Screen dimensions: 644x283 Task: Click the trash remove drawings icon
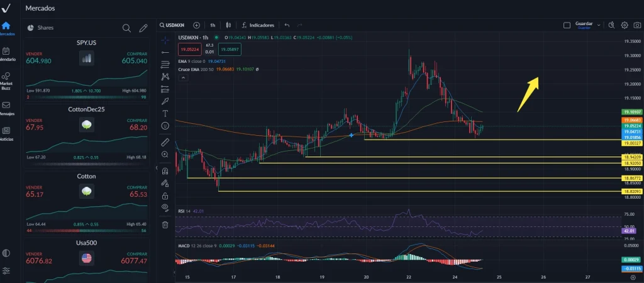pyautogui.click(x=165, y=225)
